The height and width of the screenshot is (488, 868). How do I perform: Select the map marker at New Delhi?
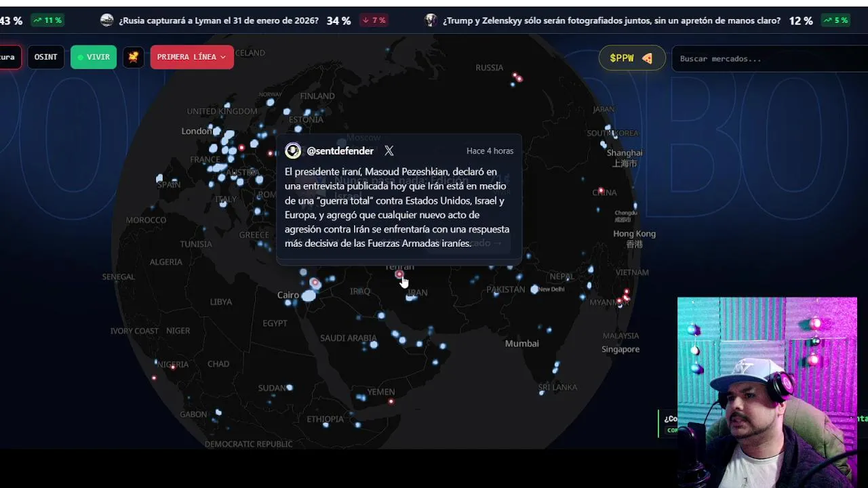click(x=534, y=289)
